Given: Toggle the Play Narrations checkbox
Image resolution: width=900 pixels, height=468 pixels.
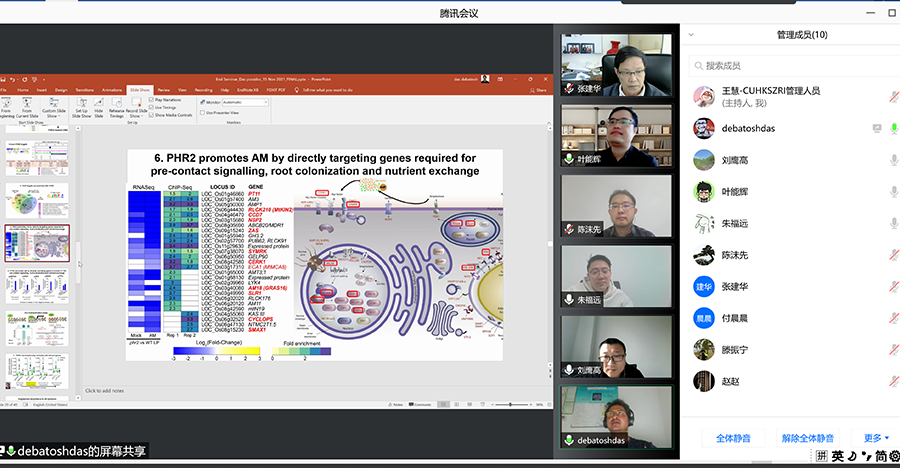Looking at the screenshot, I should 153,100.
